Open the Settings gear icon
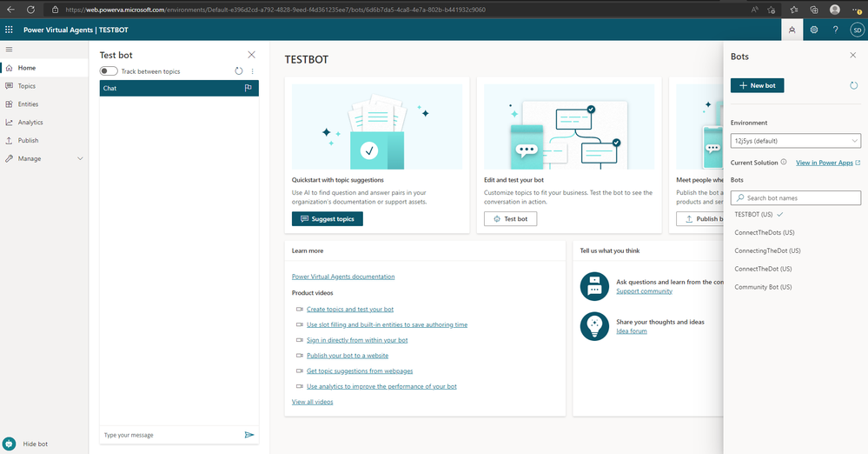Viewport: 868px width, 454px height. [814, 30]
